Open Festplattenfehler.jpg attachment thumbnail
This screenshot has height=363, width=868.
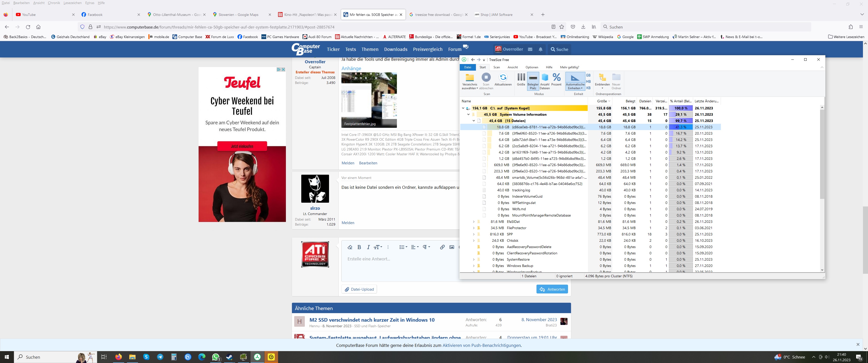click(369, 100)
